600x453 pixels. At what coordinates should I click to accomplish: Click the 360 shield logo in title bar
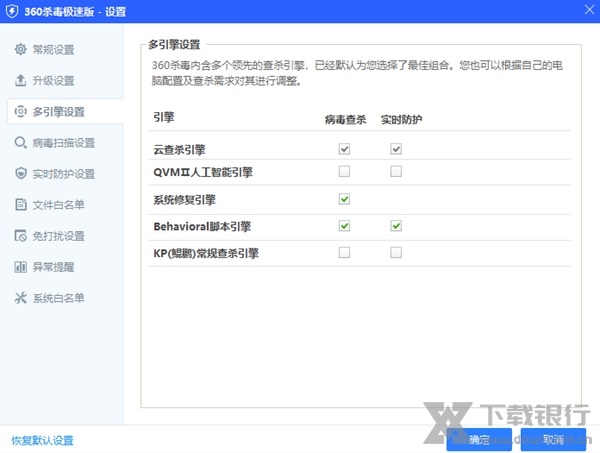pos(12,11)
